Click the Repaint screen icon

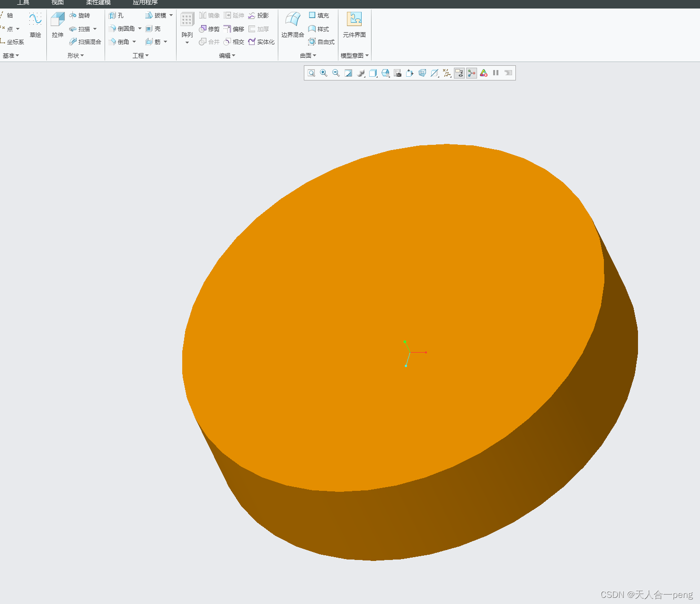(348, 73)
